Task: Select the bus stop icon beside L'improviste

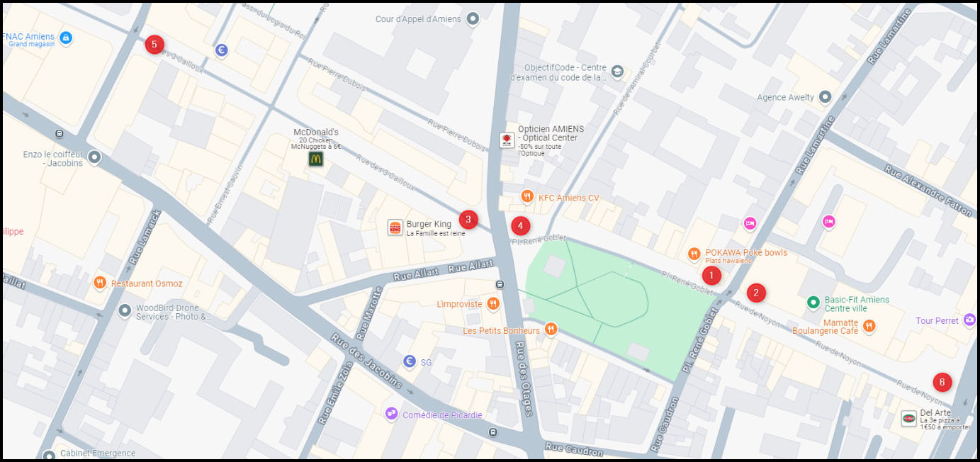Action: pos(500,285)
